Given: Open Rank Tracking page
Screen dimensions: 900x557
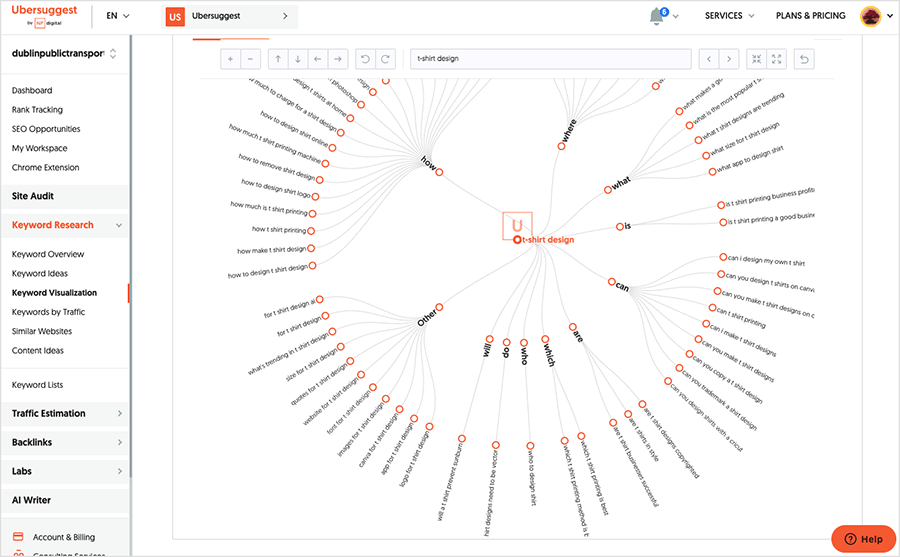Looking at the screenshot, I should coord(37,110).
